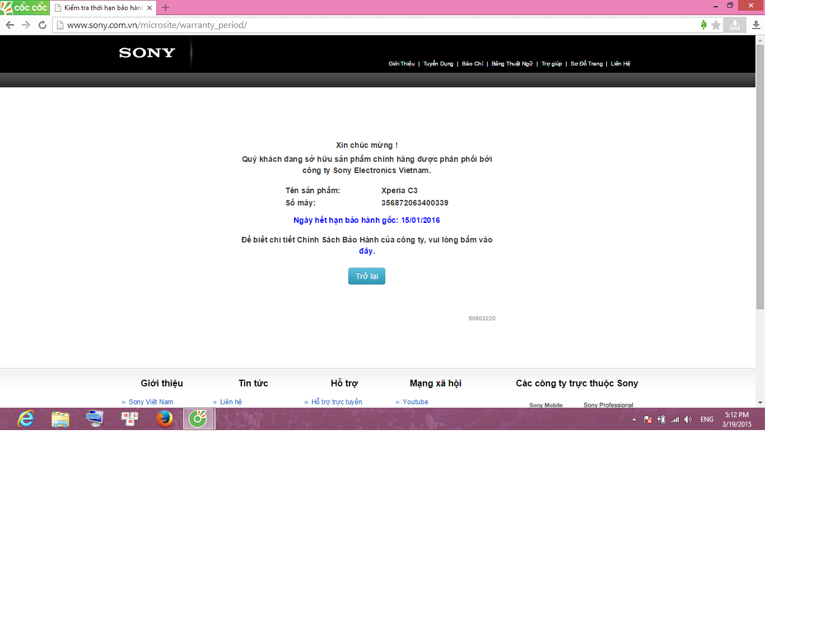Viewport: 840px width, 630px height.
Task: Open Tuyển Dụng menu item
Action: (438, 64)
